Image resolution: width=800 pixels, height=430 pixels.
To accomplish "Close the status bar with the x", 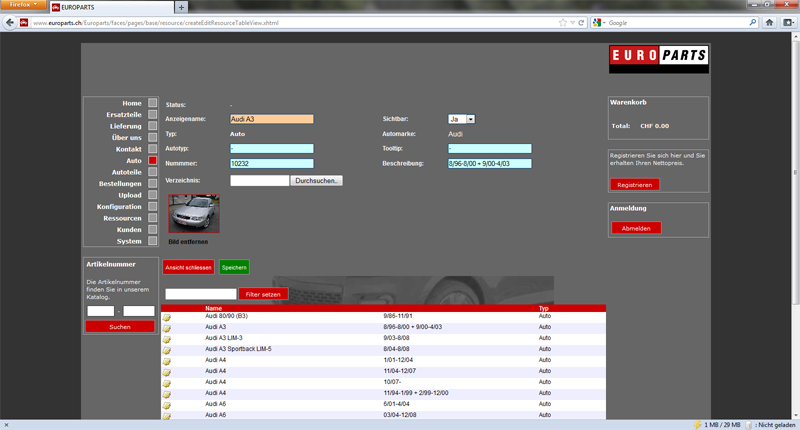I will coord(6,425).
